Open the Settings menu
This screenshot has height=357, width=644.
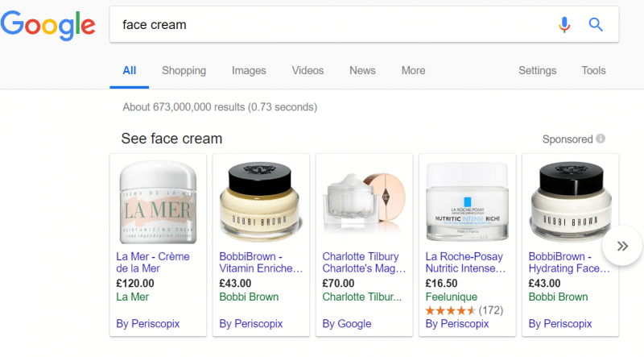coord(537,70)
